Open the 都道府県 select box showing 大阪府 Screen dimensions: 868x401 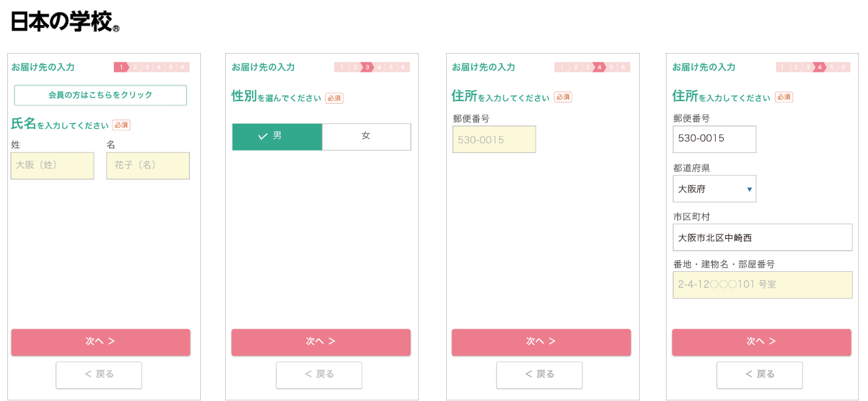click(715, 189)
